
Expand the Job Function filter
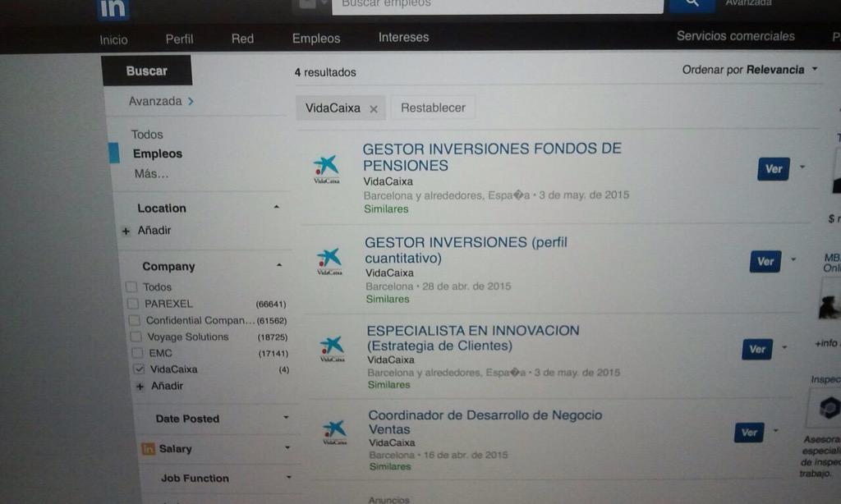[288, 477]
